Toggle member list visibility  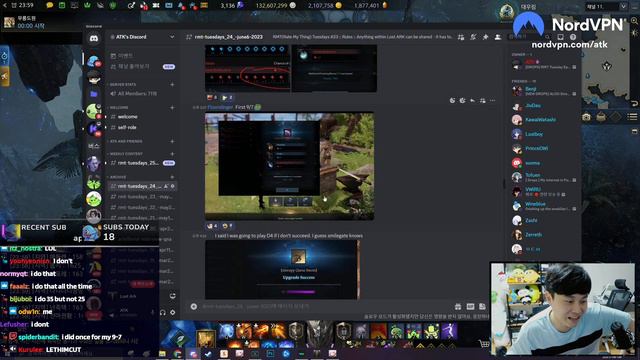[x=498, y=37]
